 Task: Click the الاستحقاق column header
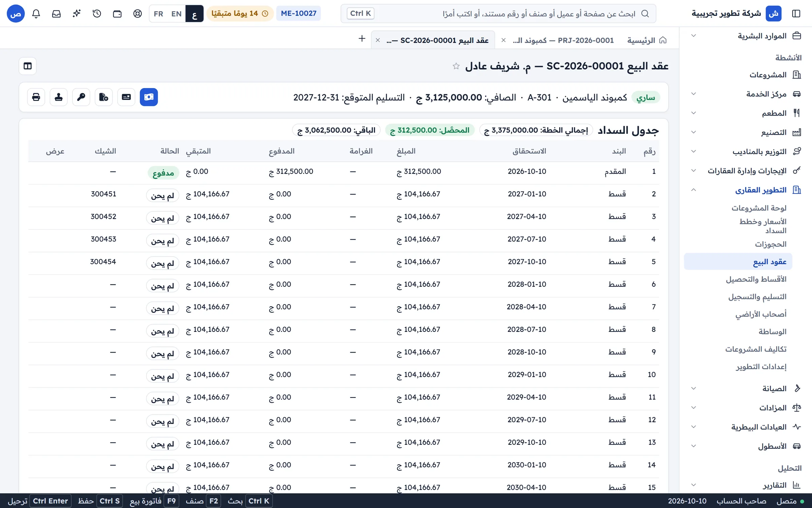coord(529,151)
